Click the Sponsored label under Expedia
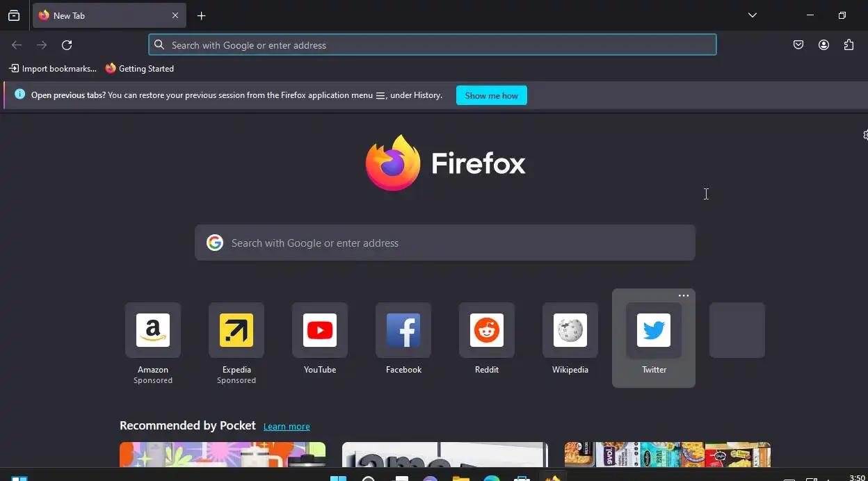Viewport: 868px width, 481px height. 236,380
